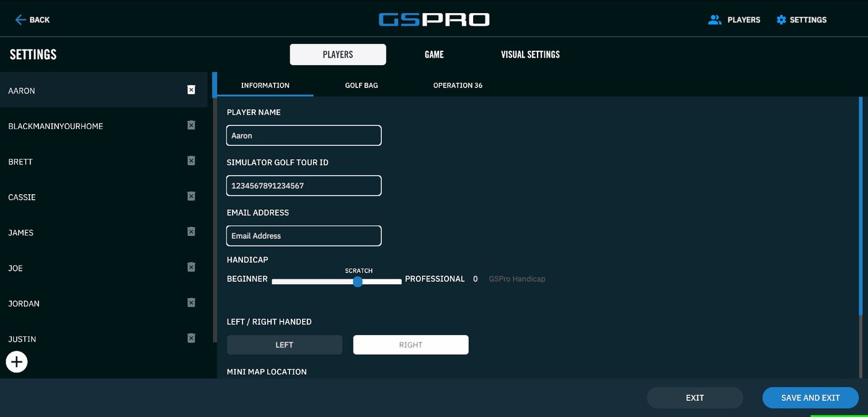Image resolution: width=868 pixels, height=417 pixels.
Task: Delete player BLACKMANINYOURHOME with trash icon
Action: pos(191,125)
